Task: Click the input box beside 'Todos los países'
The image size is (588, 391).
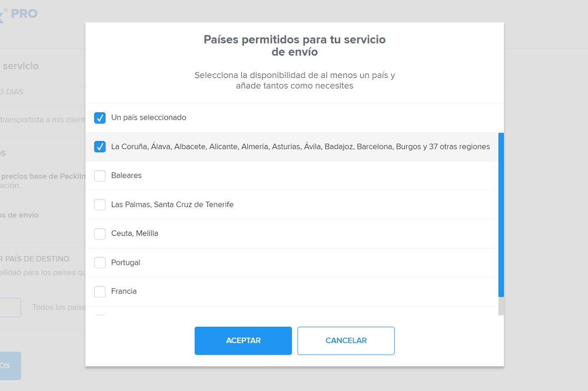Action: (10, 307)
